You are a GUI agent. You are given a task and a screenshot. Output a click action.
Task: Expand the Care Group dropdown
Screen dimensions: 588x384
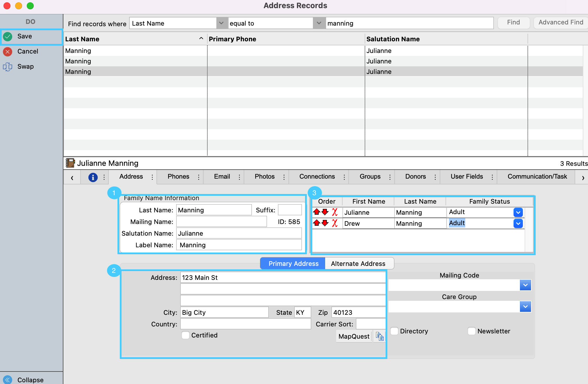pyautogui.click(x=525, y=307)
